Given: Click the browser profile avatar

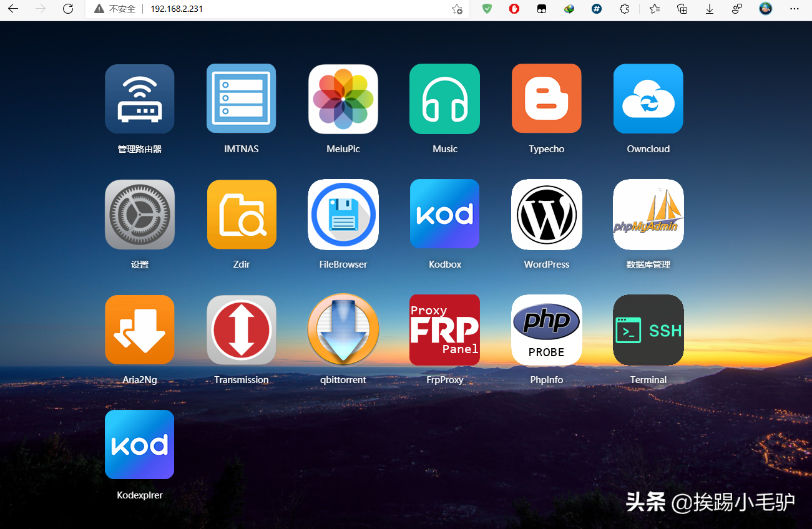Looking at the screenshot, I should click(766, 9).
